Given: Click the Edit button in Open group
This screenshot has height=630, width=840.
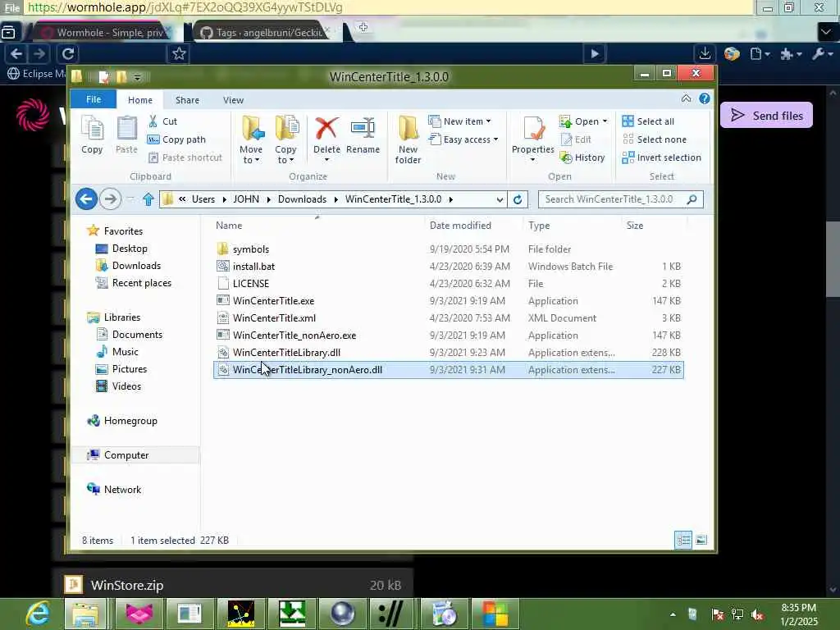Looking at the screenshot, I should (575, 139).
